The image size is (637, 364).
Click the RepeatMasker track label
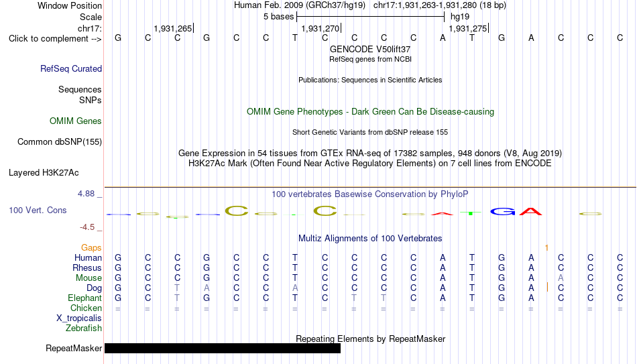coord(74,348)
